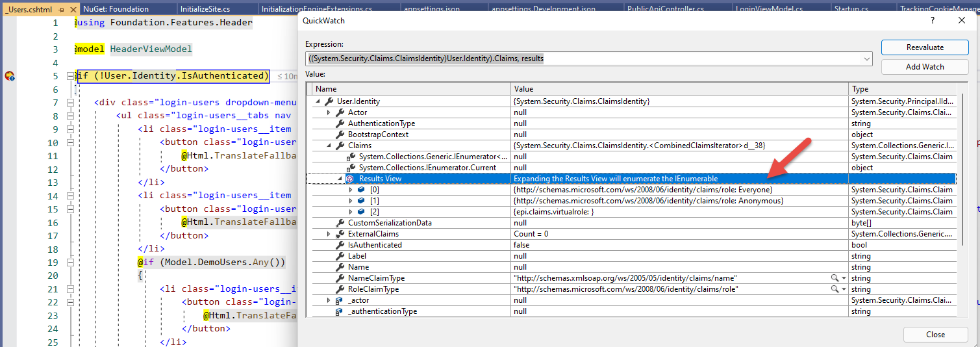980x347 pixels.
Task: Click the pin icon on _Users.cshtml tab
Action: [x=62, y=9]
